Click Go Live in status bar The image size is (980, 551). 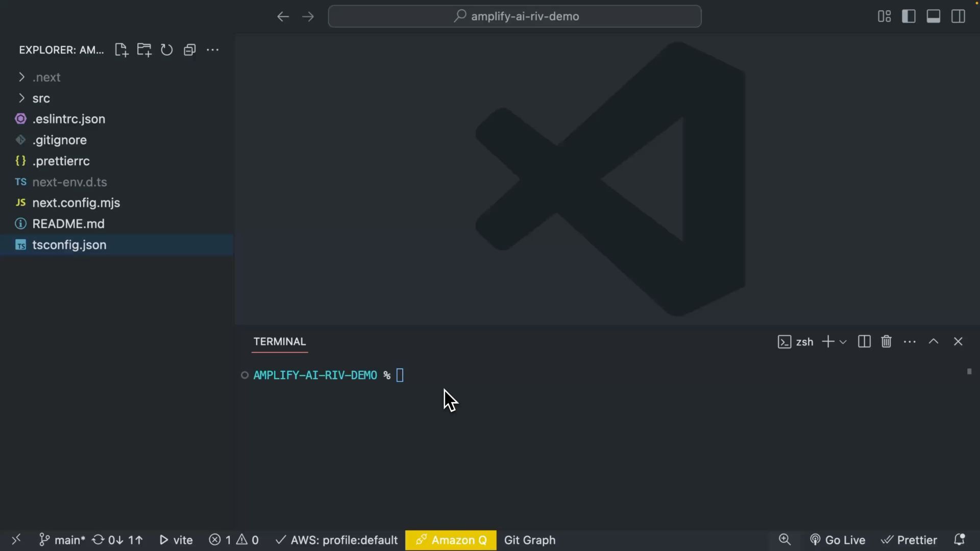(x=838, y=540)
